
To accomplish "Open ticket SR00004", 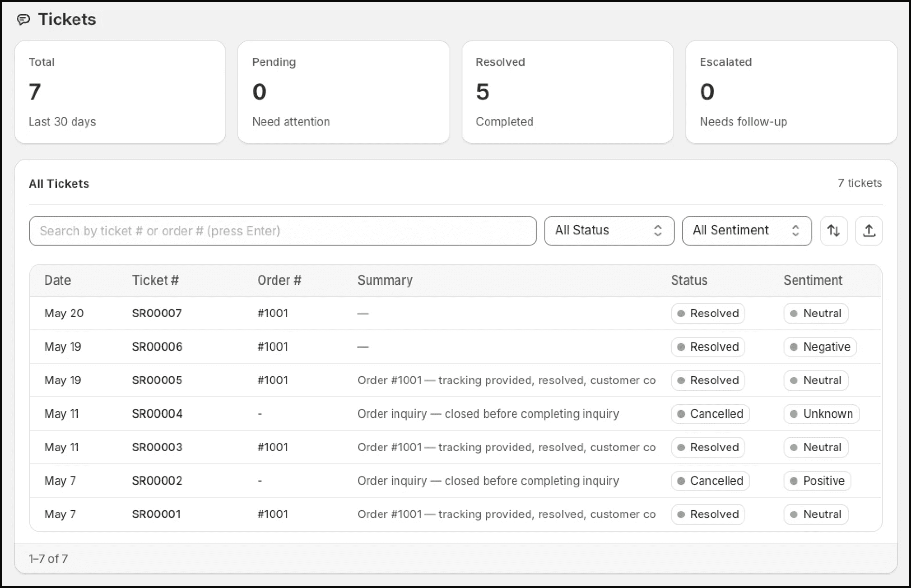I will (157, 414).
